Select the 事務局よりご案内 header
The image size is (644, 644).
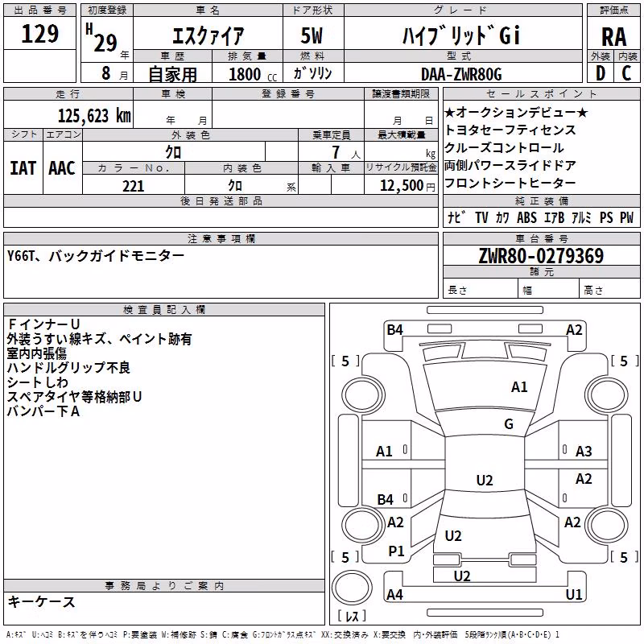[164, 586]
